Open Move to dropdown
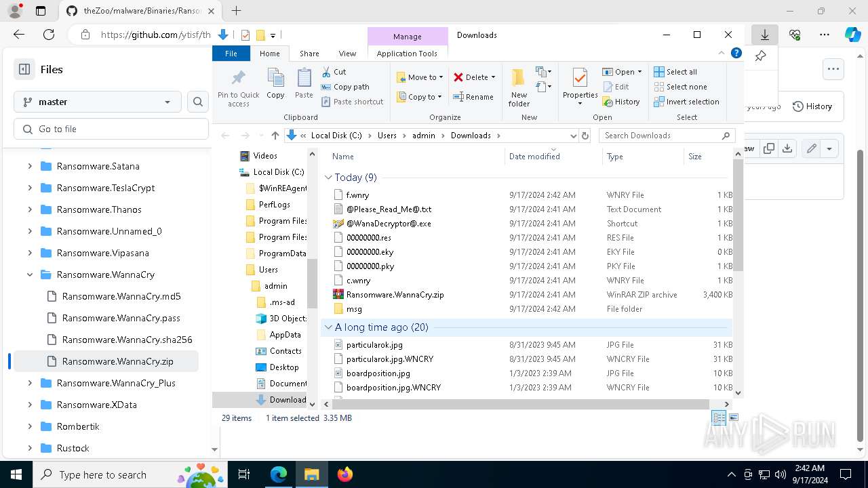The height and width of the screenshot is (488, 868). coord(420,77)
